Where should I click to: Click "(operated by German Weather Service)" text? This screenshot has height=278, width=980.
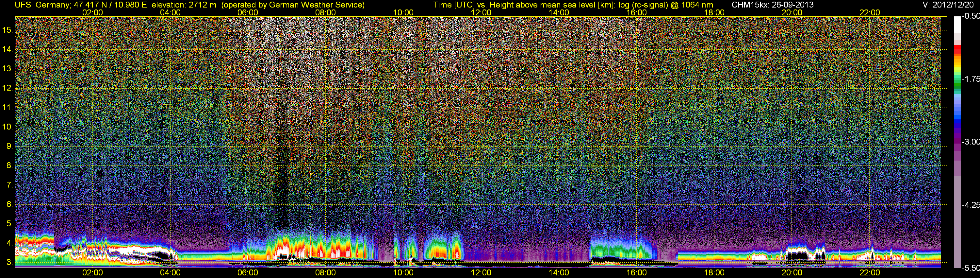click(293, 5)
